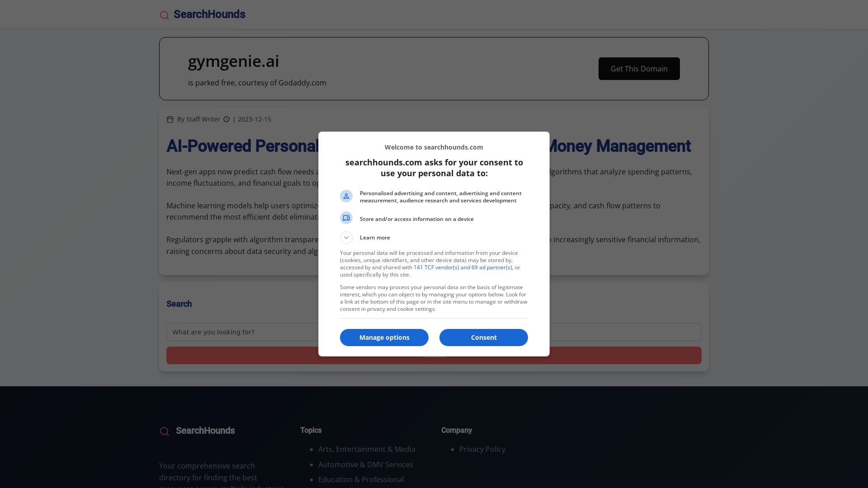Click the clock icon before the article date
The width and height of the screenshot is (868, 488).
[226, 119]
